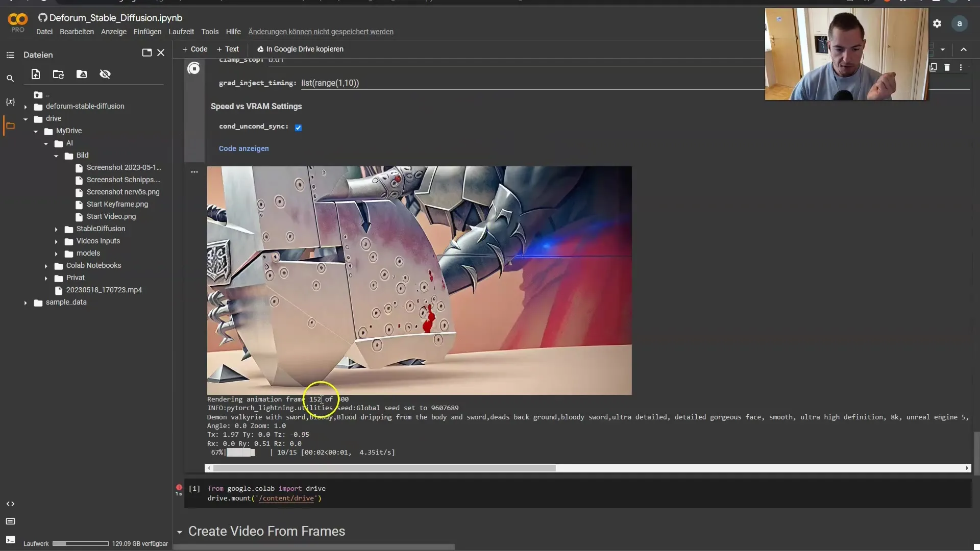Open the Datei menu
980x551 pixels.
coord(44,32)
